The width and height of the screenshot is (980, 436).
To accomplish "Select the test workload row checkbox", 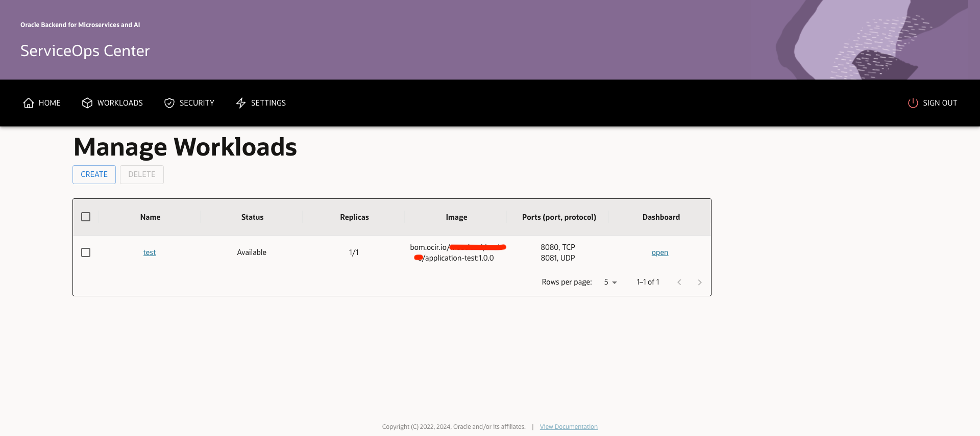I will click(86, 252).
